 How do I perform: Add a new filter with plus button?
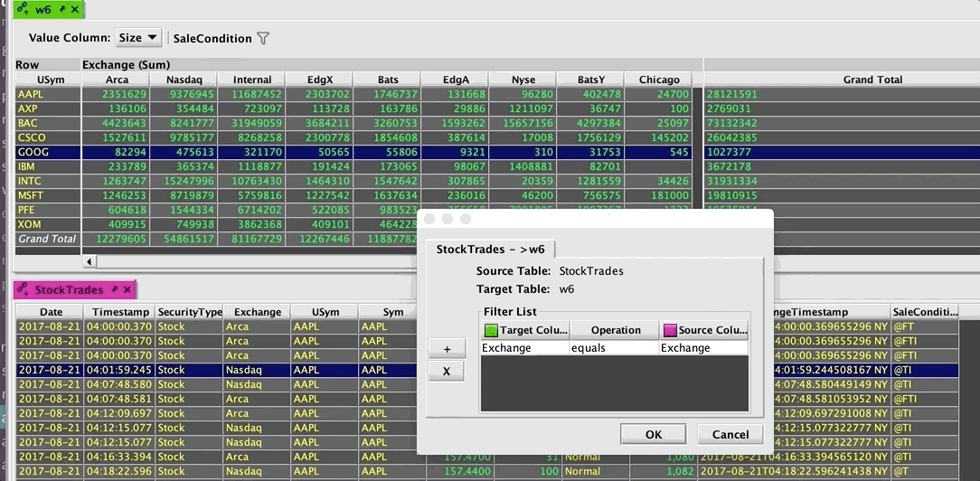[446, 349]
